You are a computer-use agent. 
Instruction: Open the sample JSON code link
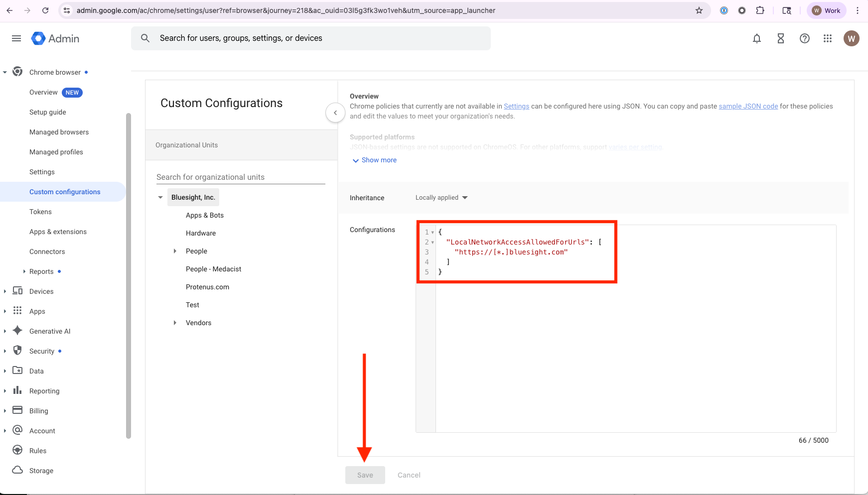pos(748,106)
